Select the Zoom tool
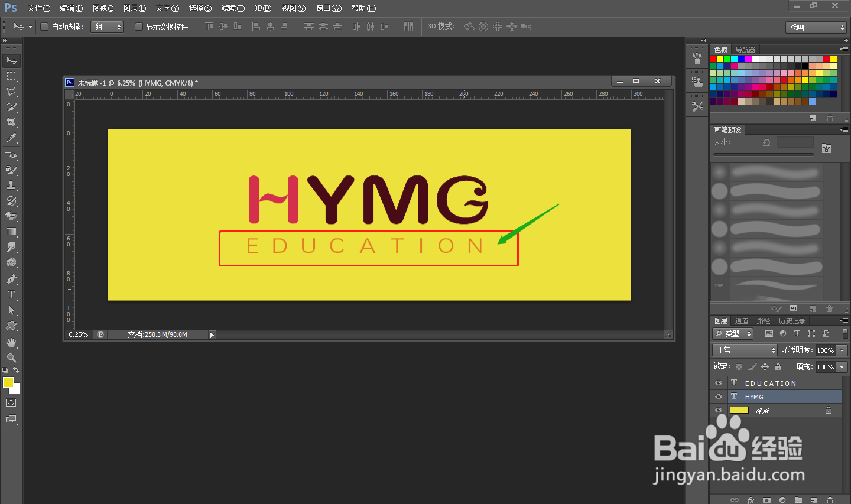 click(x=11, y=358)
